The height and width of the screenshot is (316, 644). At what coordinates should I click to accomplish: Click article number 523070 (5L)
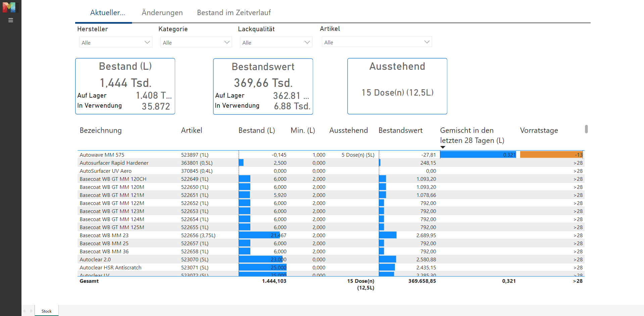coord(195,259)
